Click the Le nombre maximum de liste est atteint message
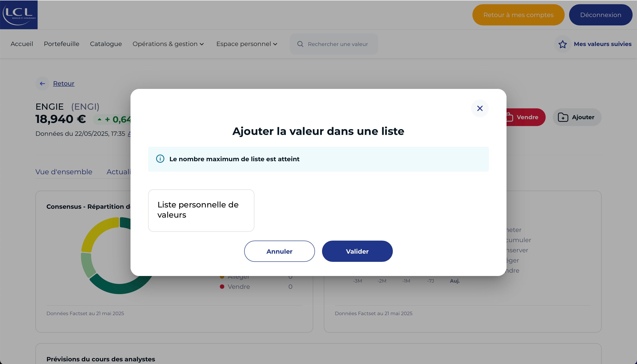Screen dimensions: 637x364 click(x=234, y=159)
